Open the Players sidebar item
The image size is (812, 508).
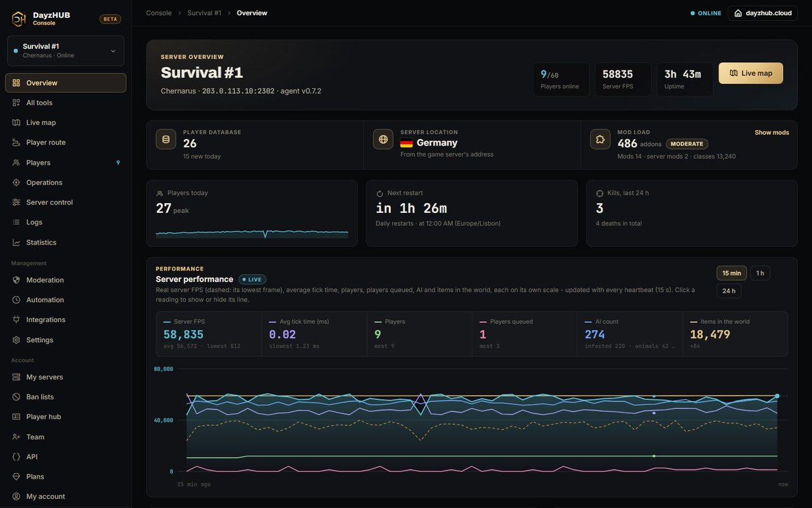[66, 163]
